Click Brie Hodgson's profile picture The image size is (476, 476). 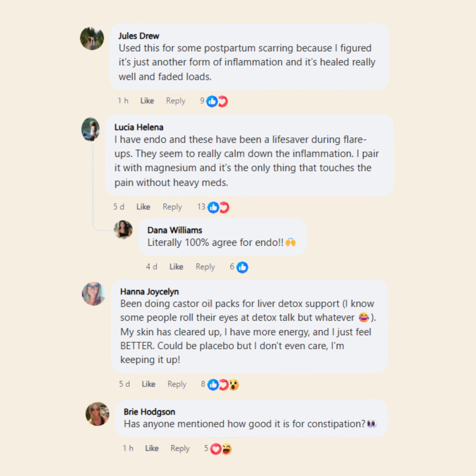pyautogui.click(x=97, y=414)
